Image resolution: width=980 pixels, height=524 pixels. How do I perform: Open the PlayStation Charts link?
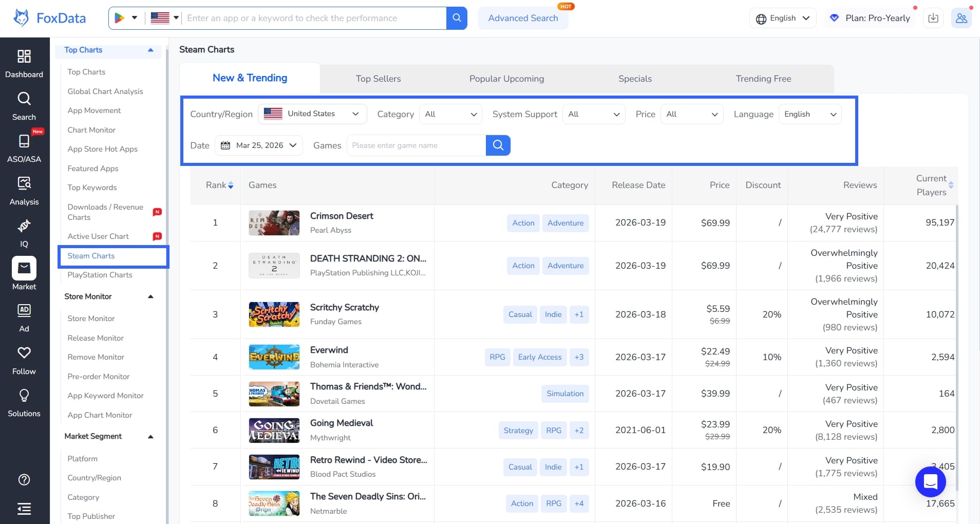point(100,275)
